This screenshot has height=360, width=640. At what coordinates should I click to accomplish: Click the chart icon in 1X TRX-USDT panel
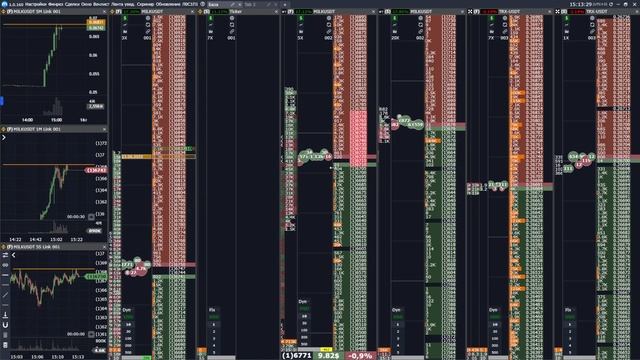click(567, 25)
